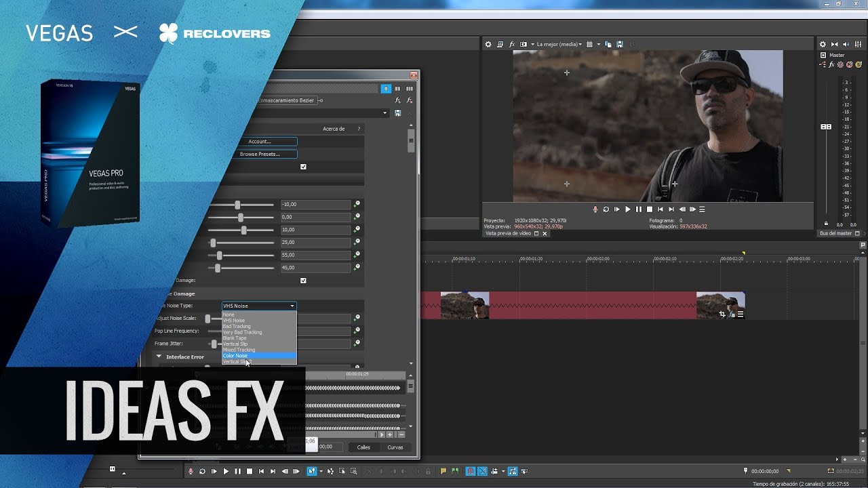Open preset name dropdown in FX window
The image size is (868, 488).
click(x=385, y=113)
